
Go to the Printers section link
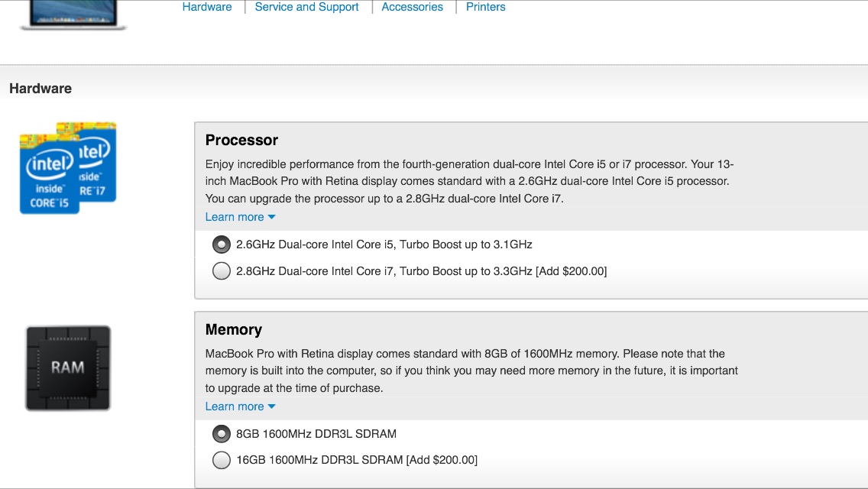click(x=485, y=7)
